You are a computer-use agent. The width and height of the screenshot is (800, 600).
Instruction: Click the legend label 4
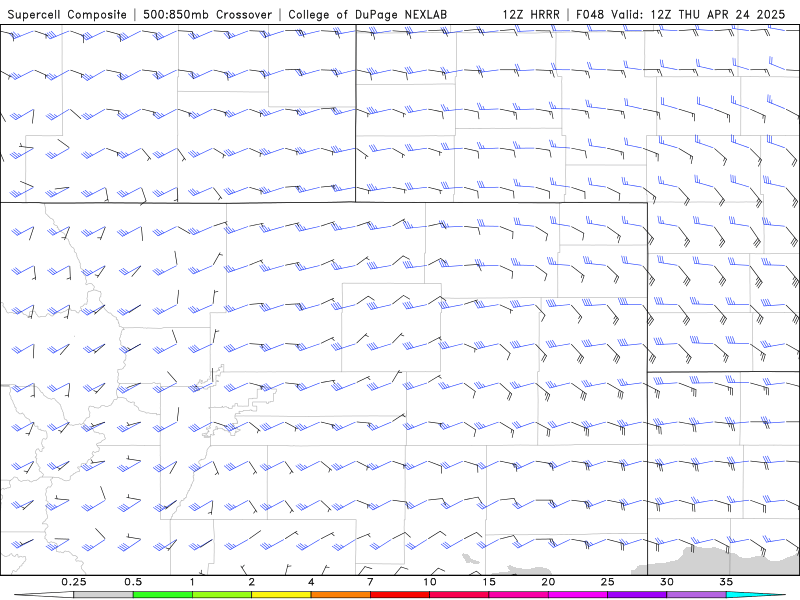click(x=311, y=582)
